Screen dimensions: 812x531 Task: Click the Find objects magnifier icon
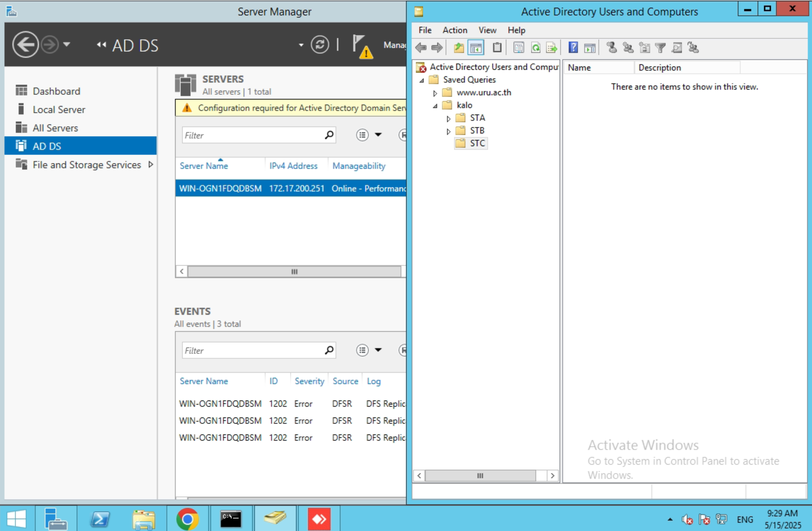pyautogui.click(x=677, y=48)
